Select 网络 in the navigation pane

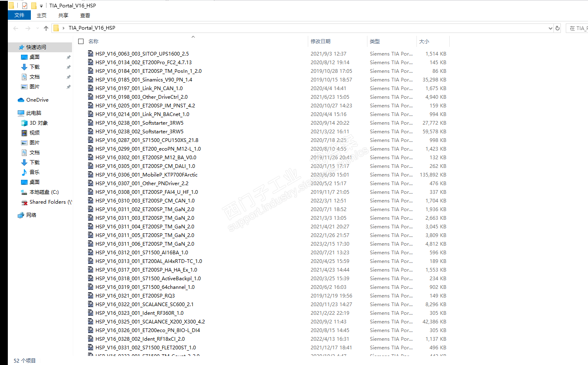pos(31,215)
